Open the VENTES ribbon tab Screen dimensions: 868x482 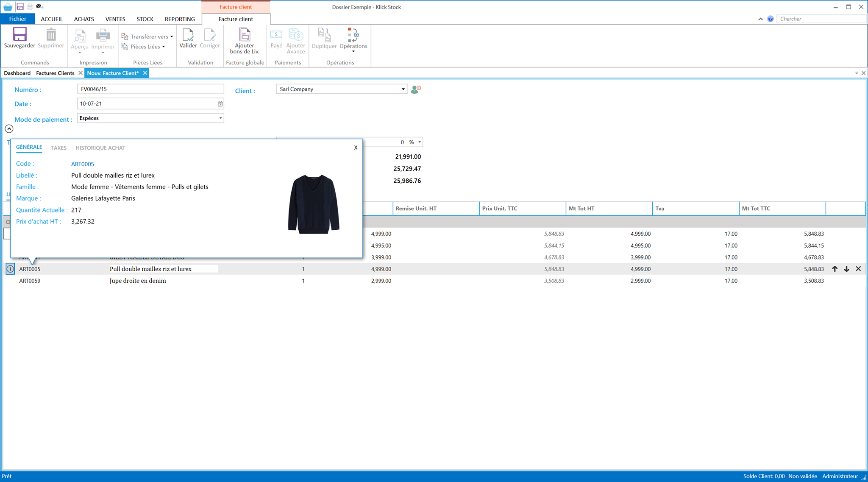115,19
